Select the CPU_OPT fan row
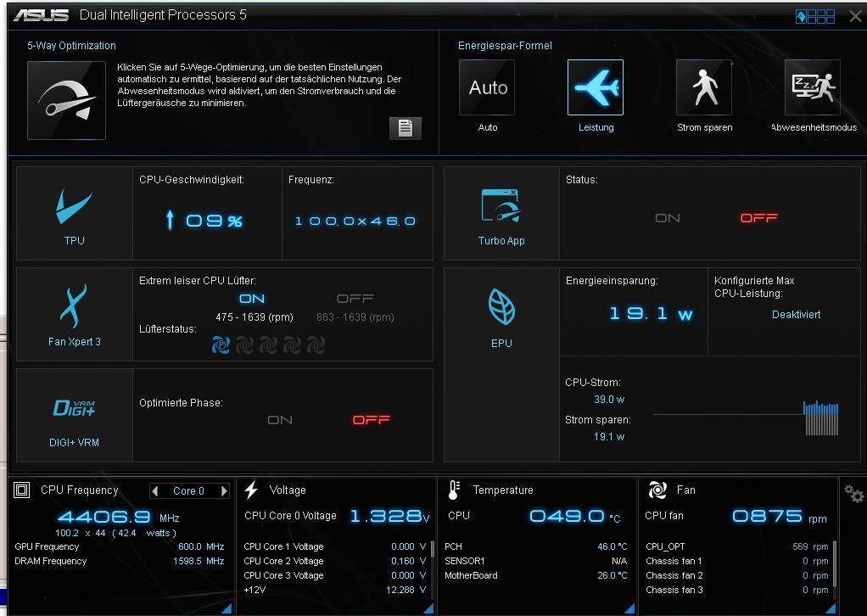867x616 pixels. (x=737, y=546)
